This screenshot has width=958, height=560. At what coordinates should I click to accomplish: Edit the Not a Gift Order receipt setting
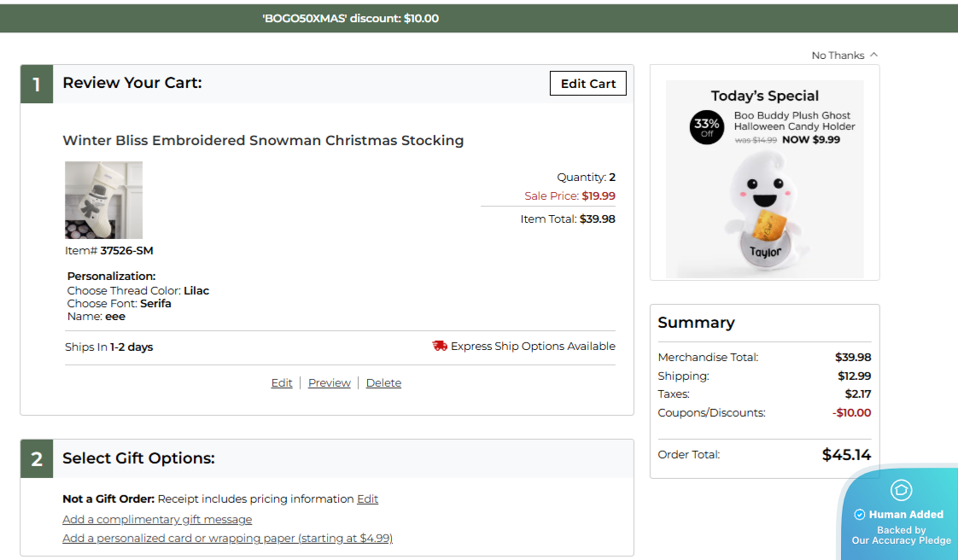pyautogui.click(x=367, y=499)
